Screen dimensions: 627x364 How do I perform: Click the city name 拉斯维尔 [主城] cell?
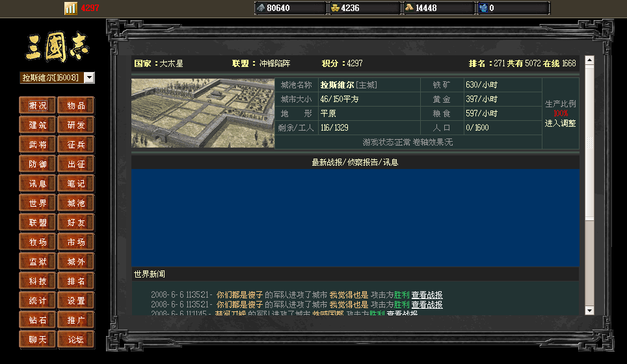point(369,85)
